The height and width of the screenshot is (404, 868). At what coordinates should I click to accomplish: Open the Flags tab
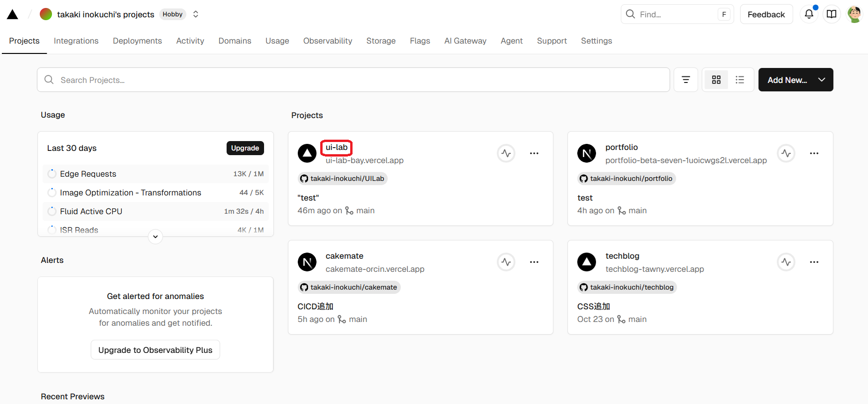pyautogui.click(x=420, y=41)
